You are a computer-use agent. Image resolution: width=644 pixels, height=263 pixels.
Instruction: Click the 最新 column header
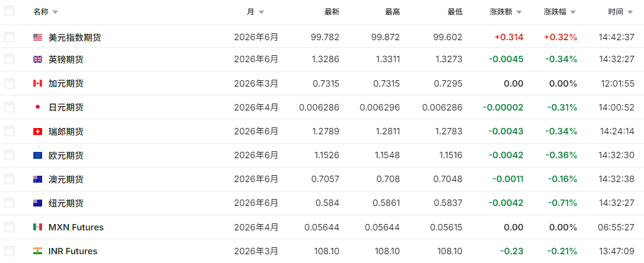click(332, 12)
